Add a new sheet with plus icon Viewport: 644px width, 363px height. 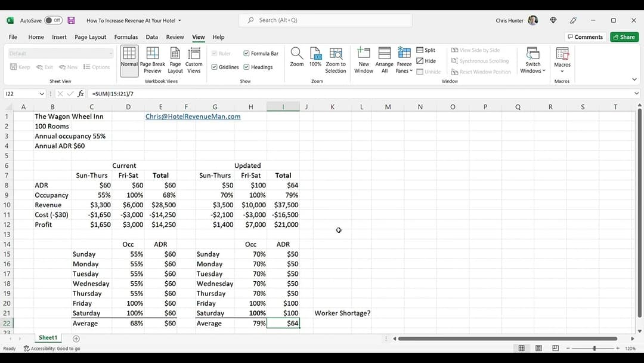point(76,339)
